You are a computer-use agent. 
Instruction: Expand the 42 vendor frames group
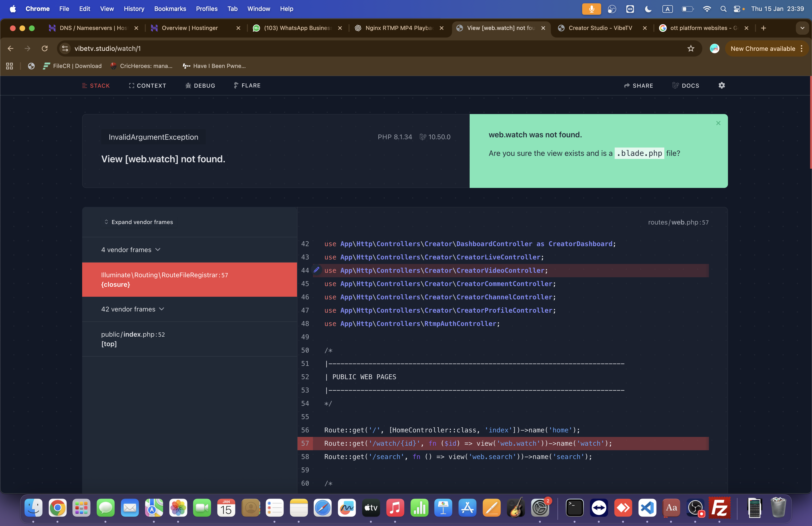coord(133,309)
